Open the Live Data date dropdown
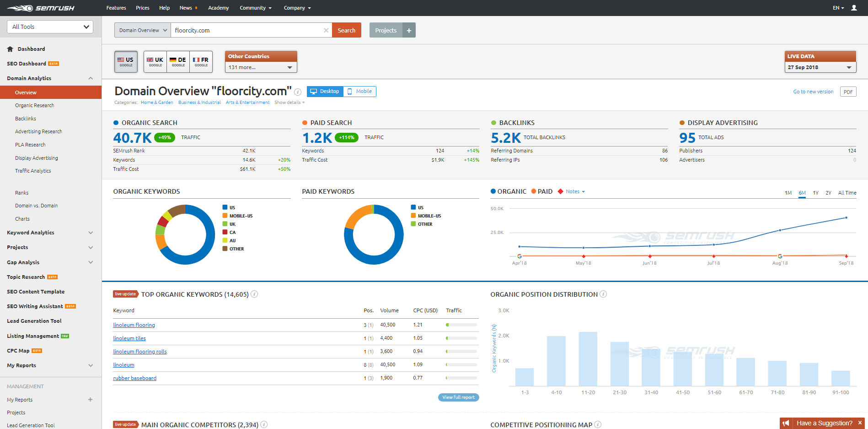 pyautogui.click(x=820, y=67)
